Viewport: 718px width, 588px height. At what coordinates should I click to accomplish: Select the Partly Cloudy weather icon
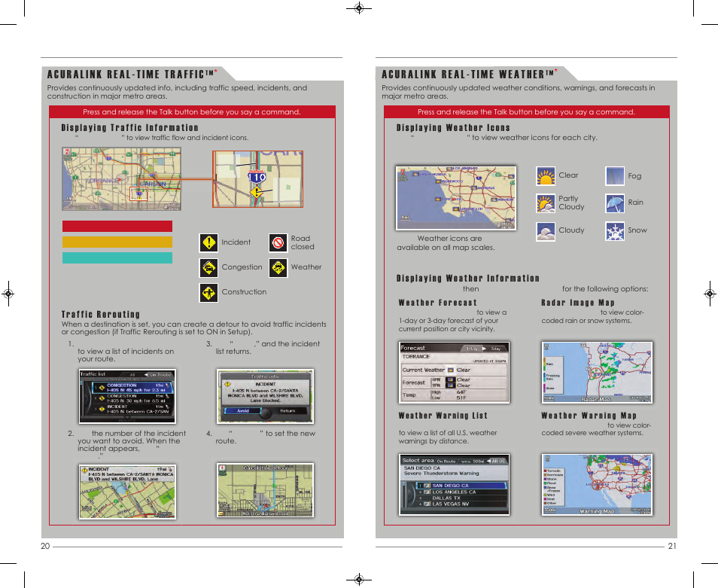pyautogui.click(x=546, y=203)
